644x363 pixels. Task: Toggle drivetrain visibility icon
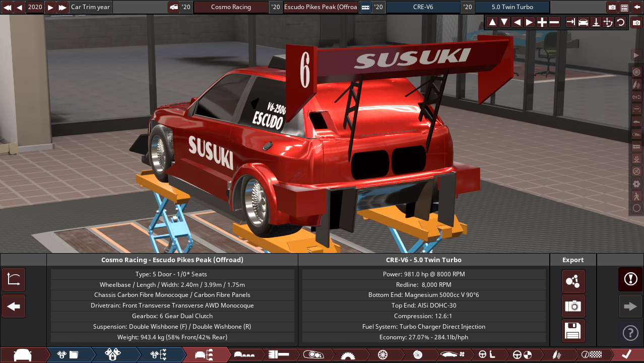(x=636, y=97)
